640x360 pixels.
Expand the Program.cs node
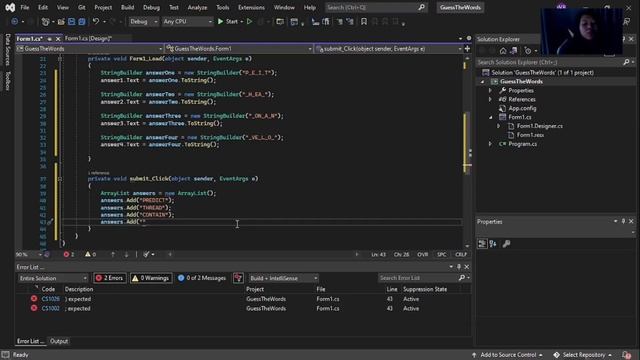(490, 144)
